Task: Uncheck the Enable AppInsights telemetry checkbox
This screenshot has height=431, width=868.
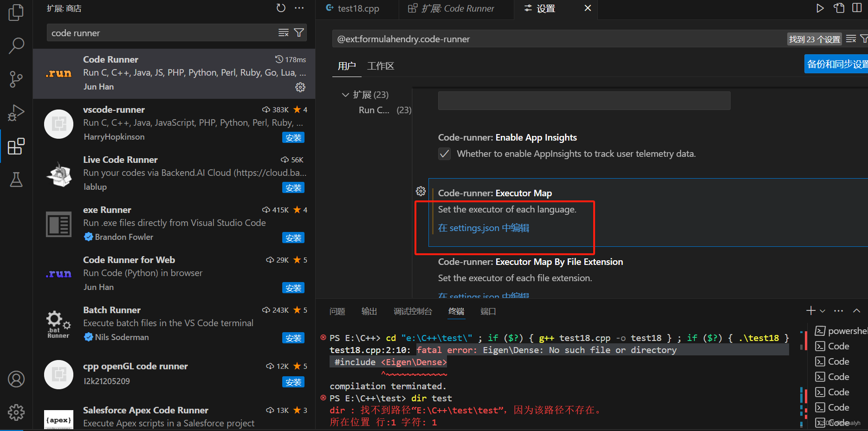Action: (444, 154)
